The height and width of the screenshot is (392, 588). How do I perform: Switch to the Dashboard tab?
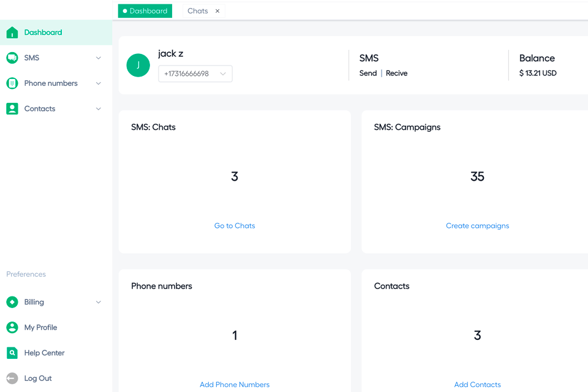(x=145, y=11)
